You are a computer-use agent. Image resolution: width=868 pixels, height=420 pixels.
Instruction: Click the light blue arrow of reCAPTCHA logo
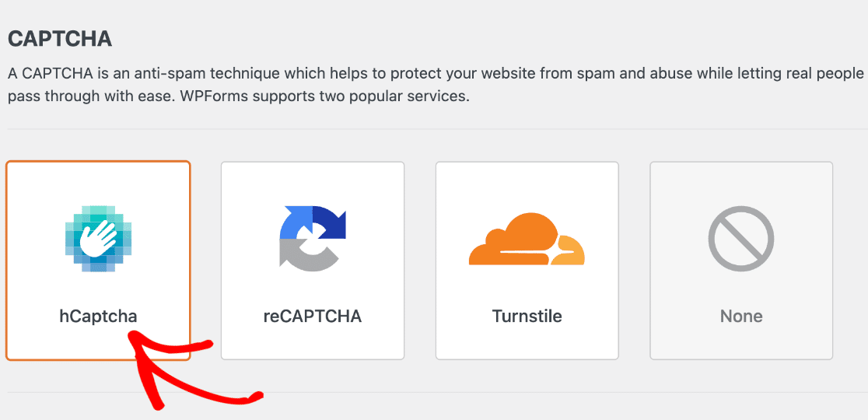coord(296,222)
